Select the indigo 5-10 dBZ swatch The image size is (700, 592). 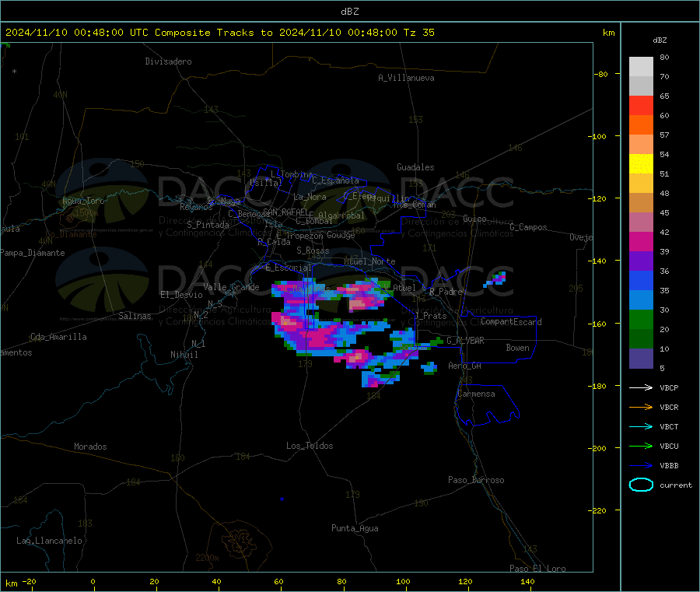[641, 359]
